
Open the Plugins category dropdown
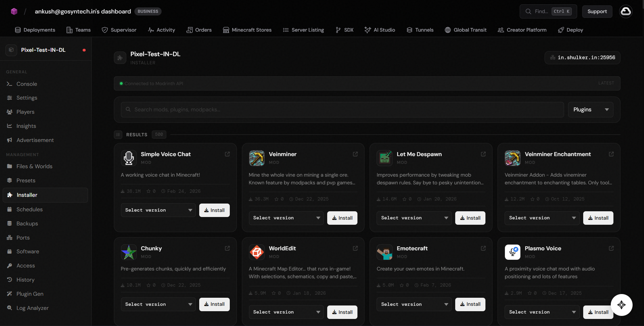[591, 110]
